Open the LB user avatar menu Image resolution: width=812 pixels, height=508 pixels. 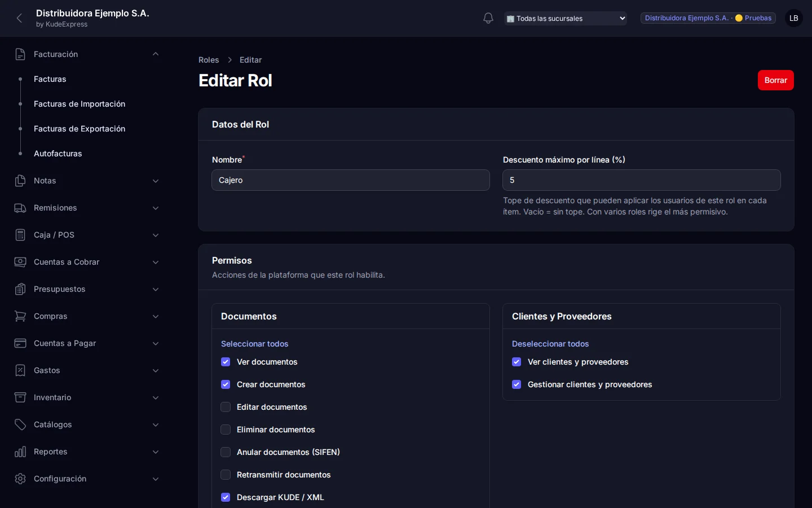click(794, 18)
